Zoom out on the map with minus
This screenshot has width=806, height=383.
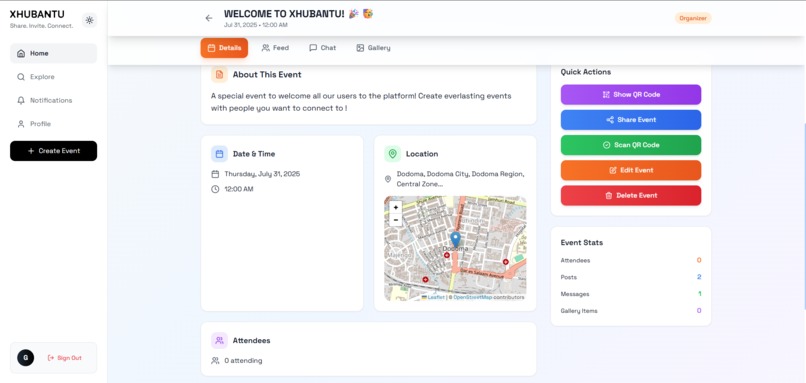[x=395, y=220]
